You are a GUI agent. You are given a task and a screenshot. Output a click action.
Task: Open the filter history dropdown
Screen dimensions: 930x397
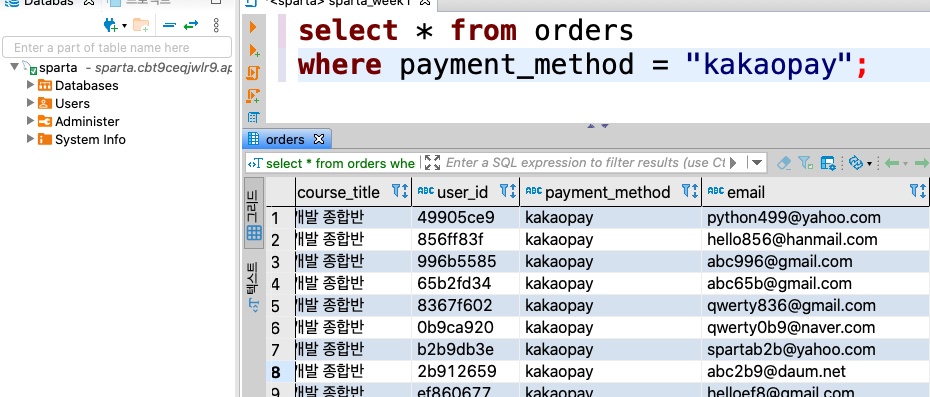[x=756, y=162]
